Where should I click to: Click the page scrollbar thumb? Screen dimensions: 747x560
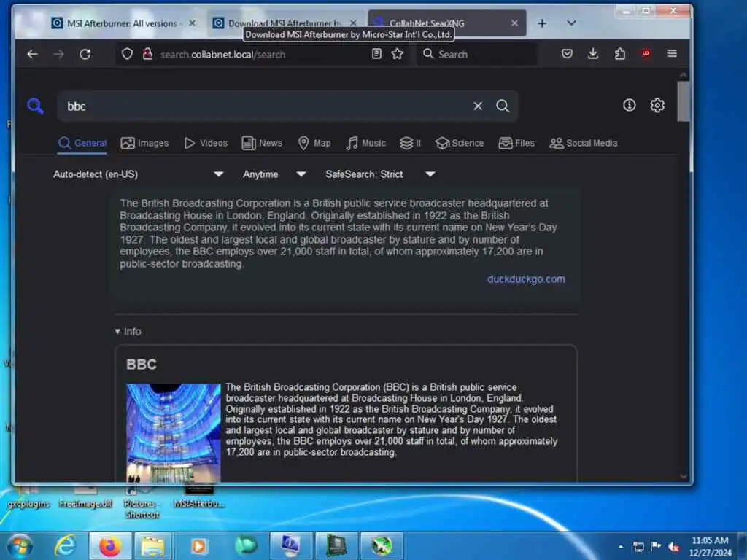click(x=683, y=102)
